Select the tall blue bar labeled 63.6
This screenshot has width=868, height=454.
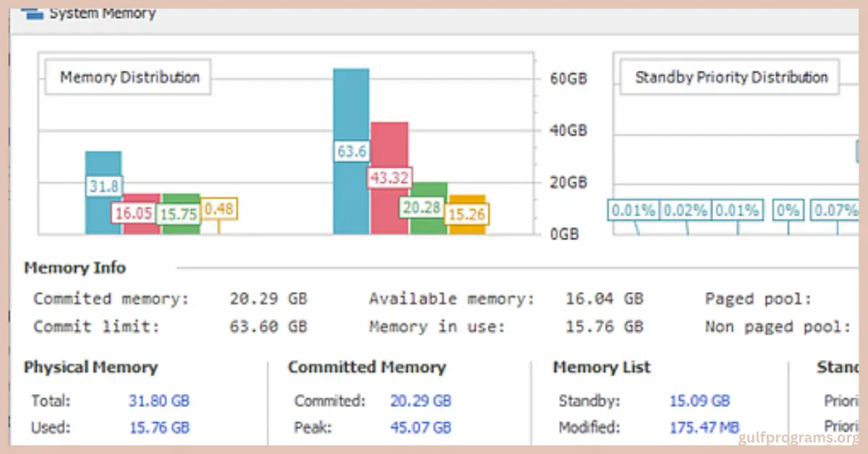[351, 108]
